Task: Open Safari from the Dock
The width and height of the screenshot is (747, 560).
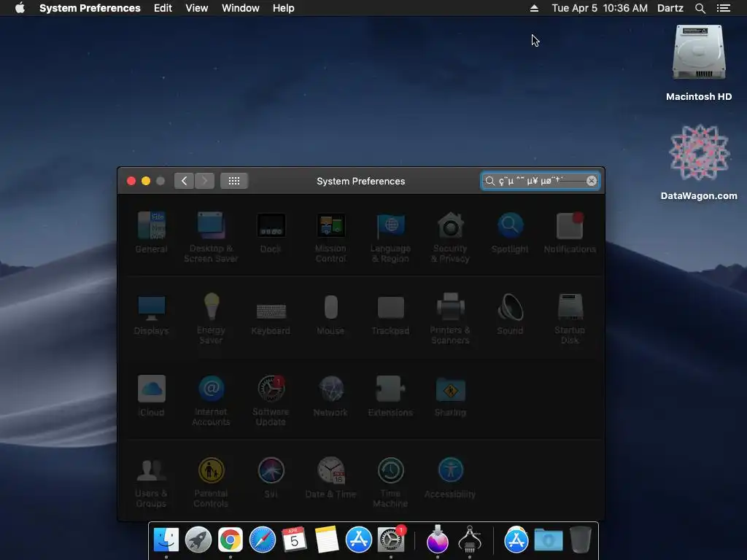Action: (263, 540)
